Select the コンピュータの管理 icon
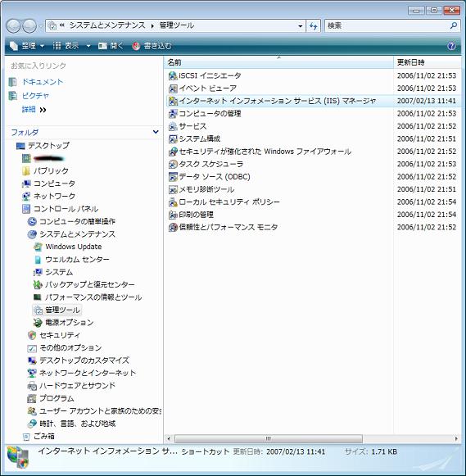466x476 pixels. pos(173,114)
